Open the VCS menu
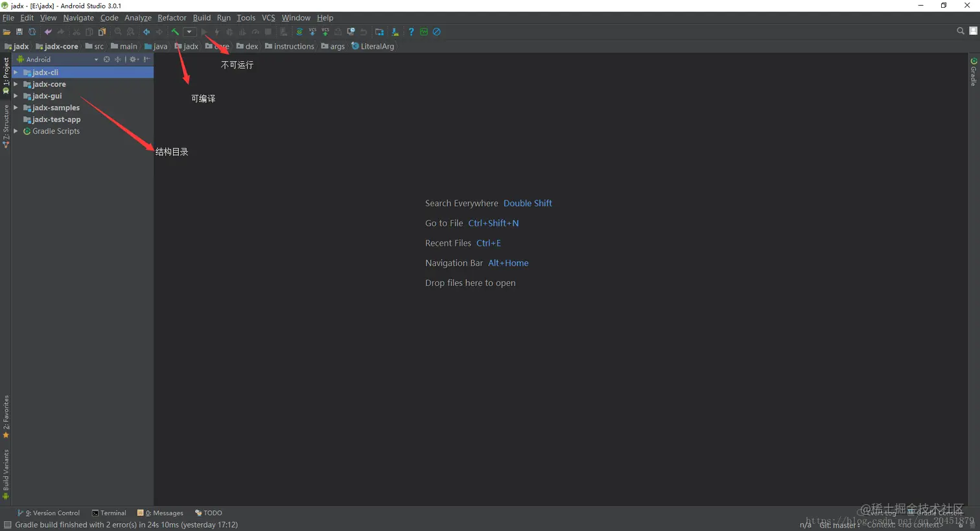980x531 pixels. click(x=268, y=18)
